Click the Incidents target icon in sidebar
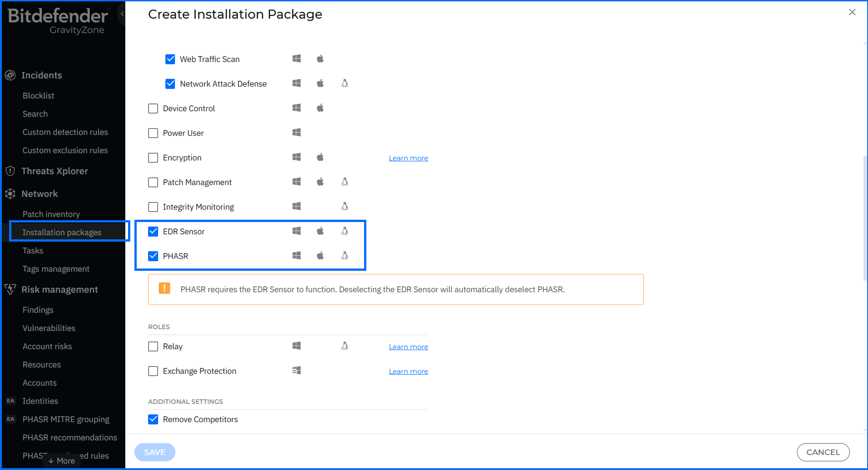 coord(10,75)
